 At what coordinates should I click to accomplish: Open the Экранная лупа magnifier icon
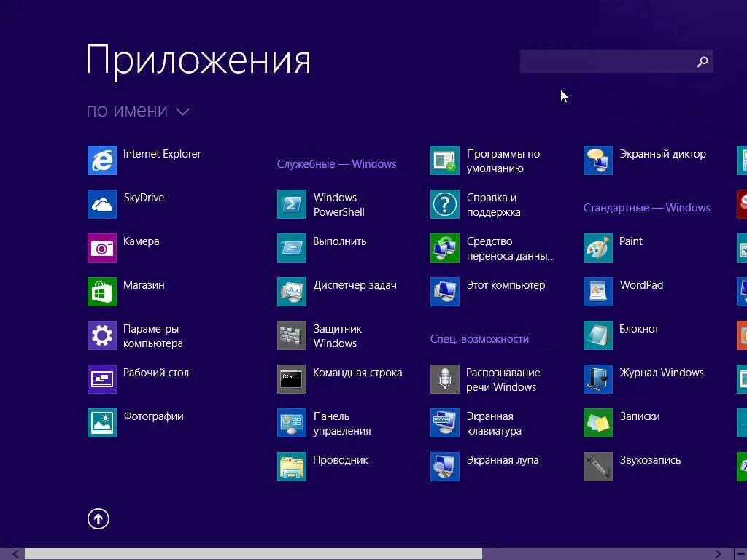click(445, 467)
